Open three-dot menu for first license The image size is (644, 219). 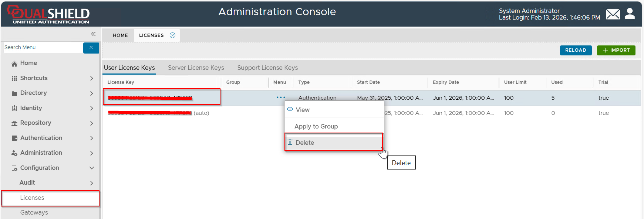(x=281, y=98)
